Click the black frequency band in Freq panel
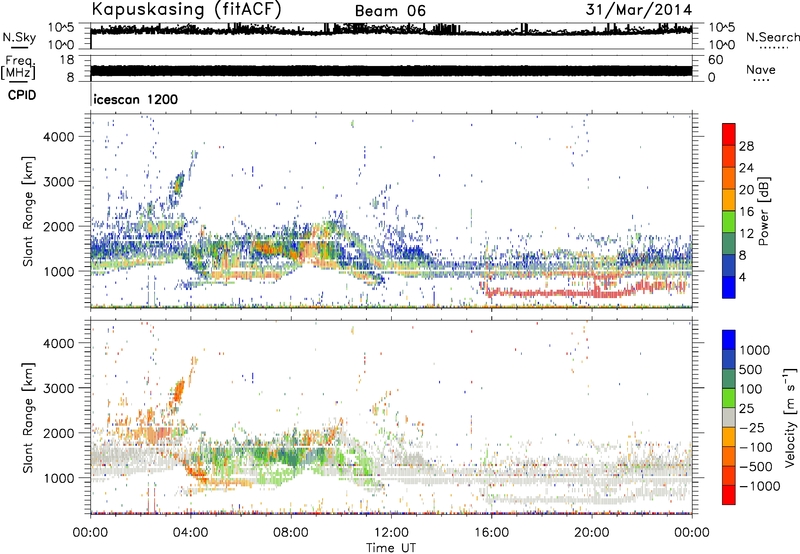The image size is (800, 554). coord(391,71)
